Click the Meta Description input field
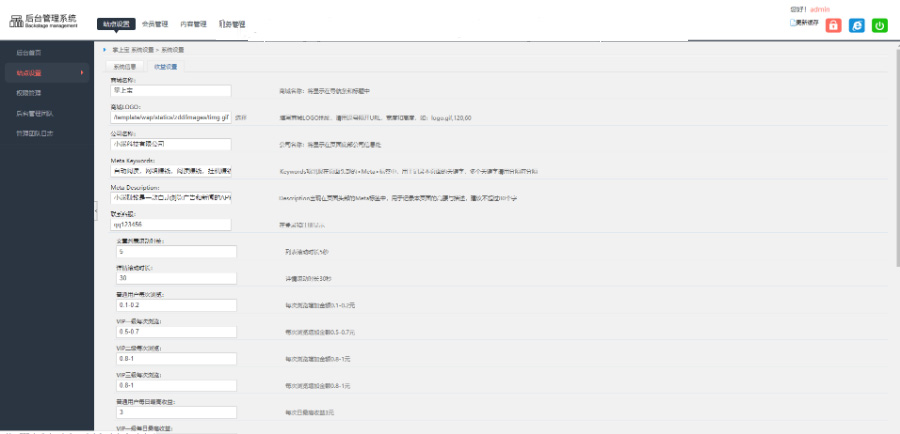Image resolution: width=900 pixels, height=434 pixels. 171,198
